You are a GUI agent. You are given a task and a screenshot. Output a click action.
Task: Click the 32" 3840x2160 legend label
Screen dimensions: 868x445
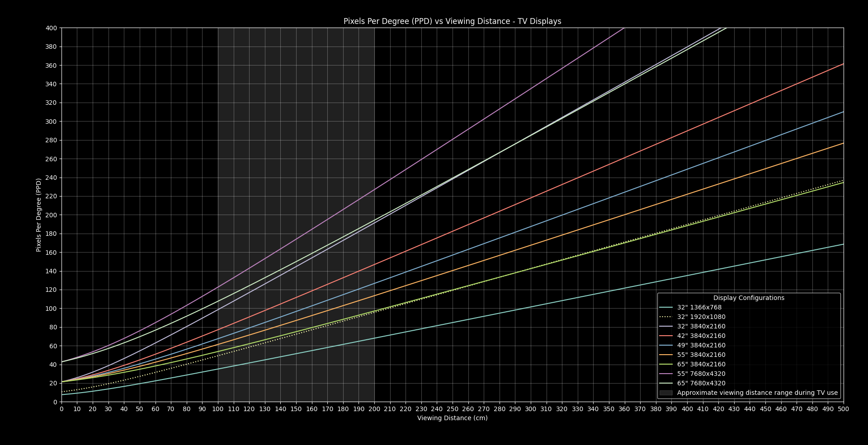[701, 327]
